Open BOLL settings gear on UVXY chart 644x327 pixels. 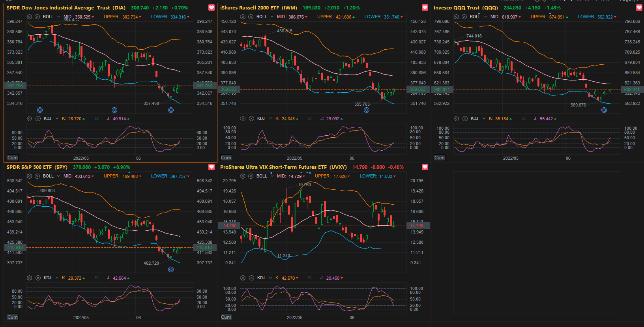[x=243, y=176]
